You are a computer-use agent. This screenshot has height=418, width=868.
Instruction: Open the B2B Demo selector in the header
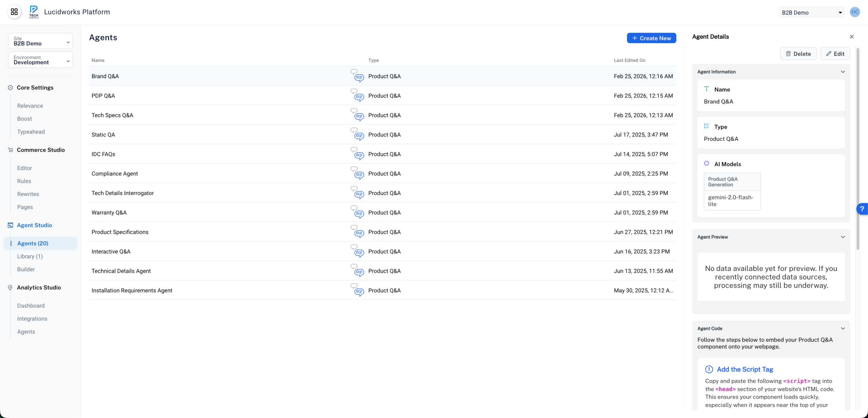pos(811,13)
